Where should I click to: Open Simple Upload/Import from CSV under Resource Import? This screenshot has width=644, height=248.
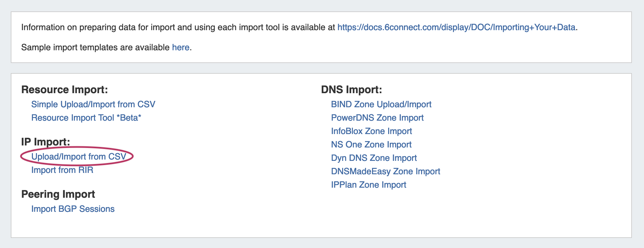point(93,105)
